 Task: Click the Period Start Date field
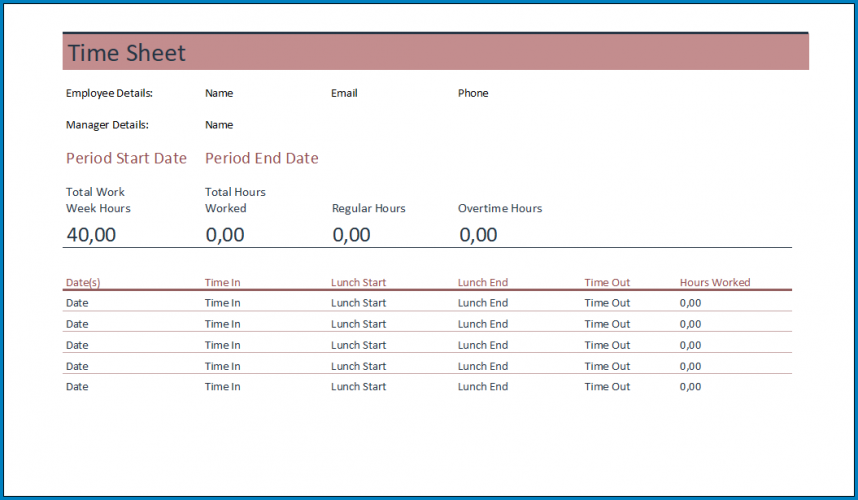126,158
